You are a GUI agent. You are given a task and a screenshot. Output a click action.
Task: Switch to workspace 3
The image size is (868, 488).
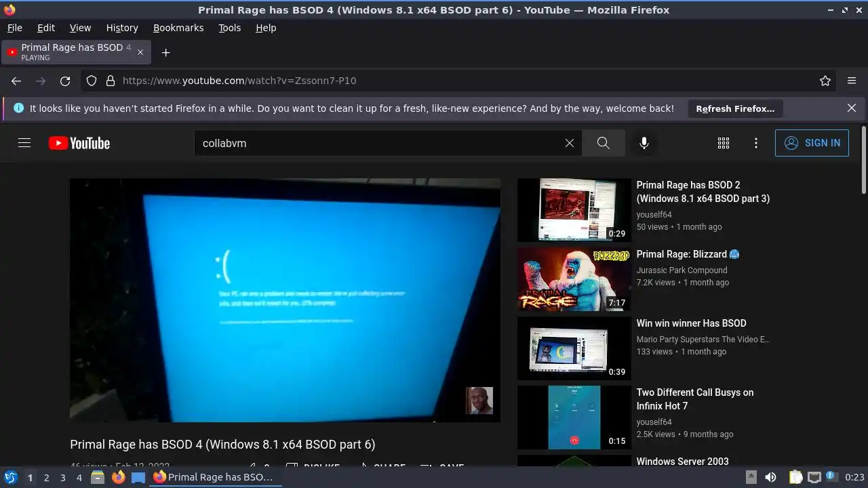[x=62, y=477]
